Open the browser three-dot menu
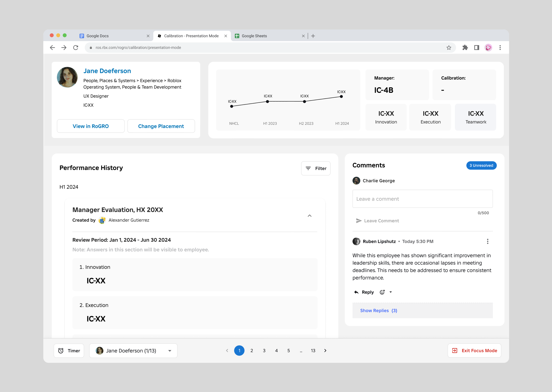Screen dimensions: 552x392 [x=500, y=47]
